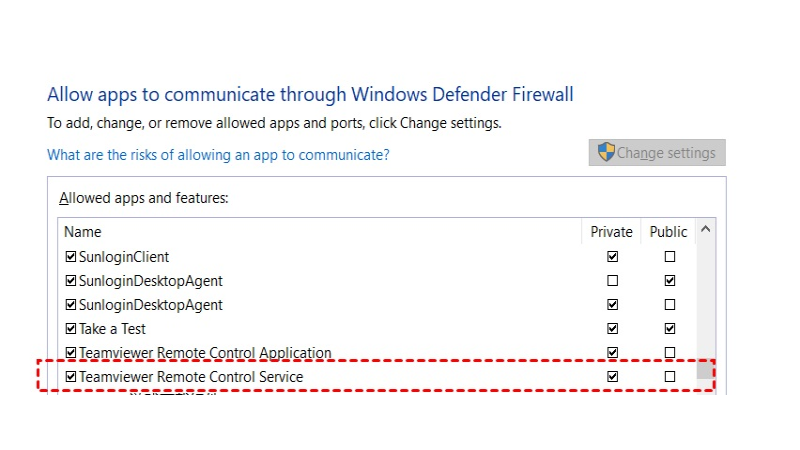800x450 pixels.
Task: Click the scrollbar thumb in the apps list
Action: tap(706, 368)
